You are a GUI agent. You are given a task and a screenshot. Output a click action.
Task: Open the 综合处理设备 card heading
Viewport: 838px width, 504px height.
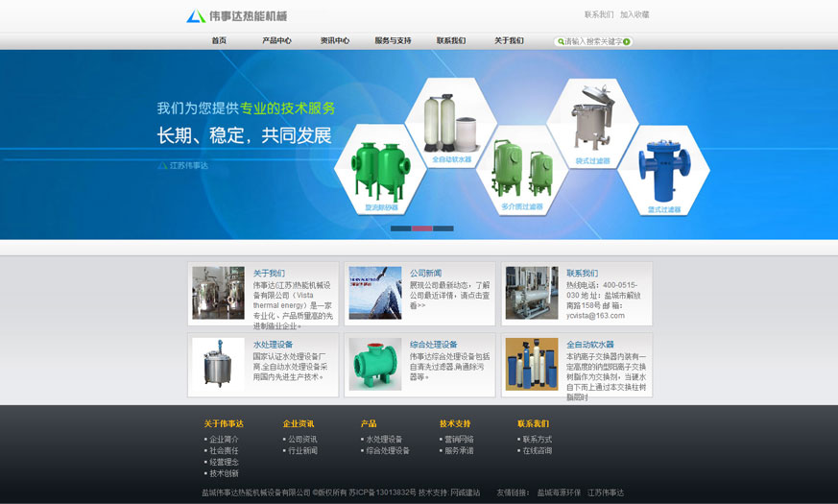pos(434,345)
